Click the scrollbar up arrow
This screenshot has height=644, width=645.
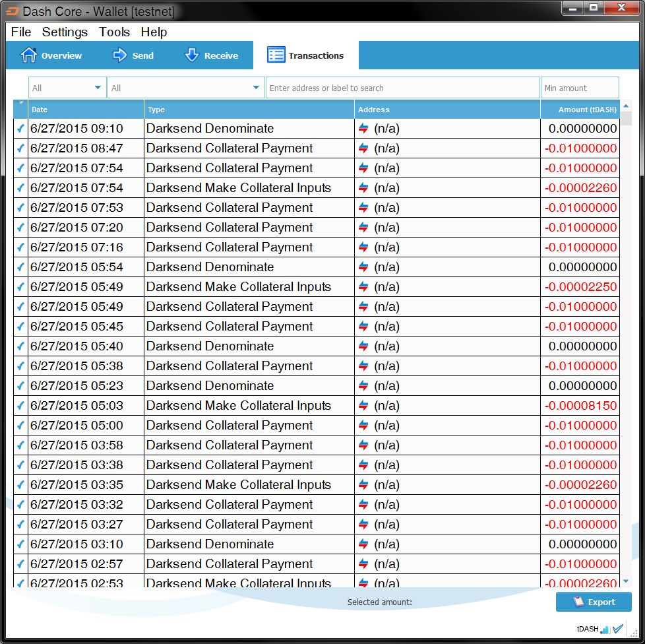pyautogui.click(x=626, y=106)
